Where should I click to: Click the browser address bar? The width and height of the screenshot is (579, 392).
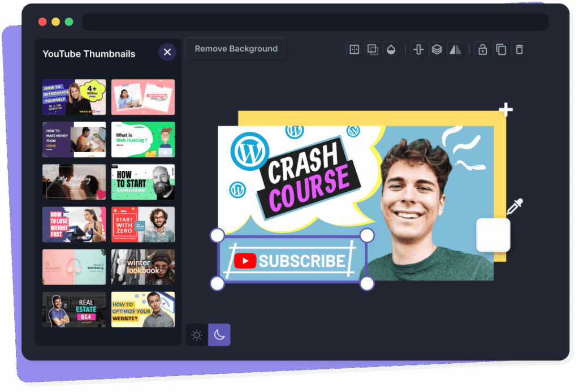coord(316,22)
